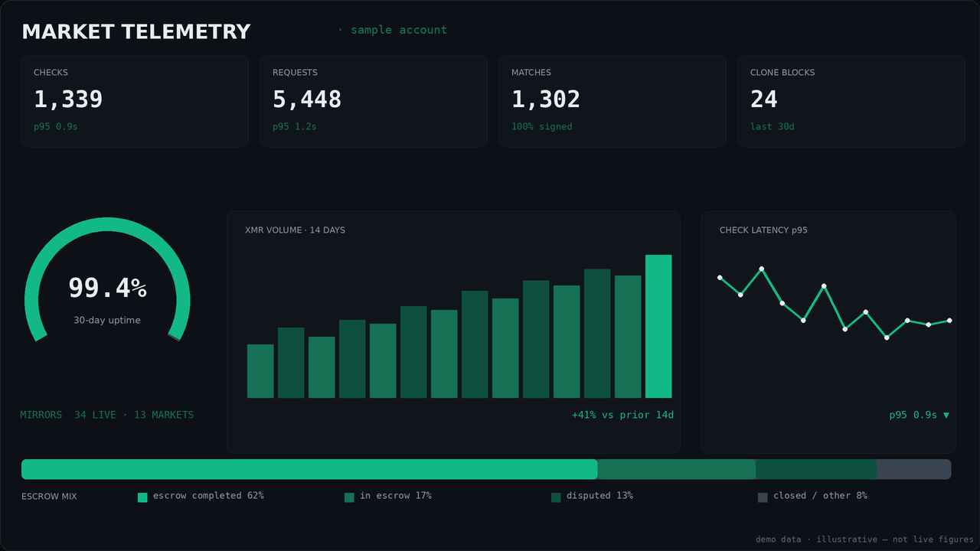Click the MIRRORS 34 LIVE status line

click(107, 415)
